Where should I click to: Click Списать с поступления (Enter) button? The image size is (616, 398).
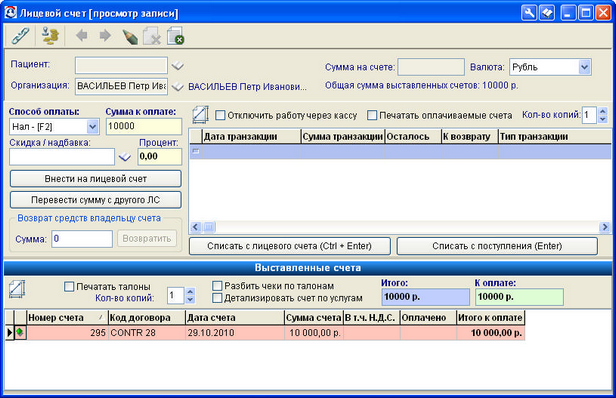497,246
